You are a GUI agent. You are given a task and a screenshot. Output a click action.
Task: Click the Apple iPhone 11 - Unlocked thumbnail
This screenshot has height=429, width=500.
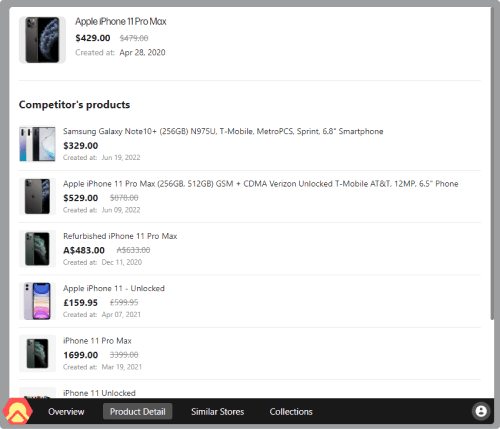click(x=37, y=301)
